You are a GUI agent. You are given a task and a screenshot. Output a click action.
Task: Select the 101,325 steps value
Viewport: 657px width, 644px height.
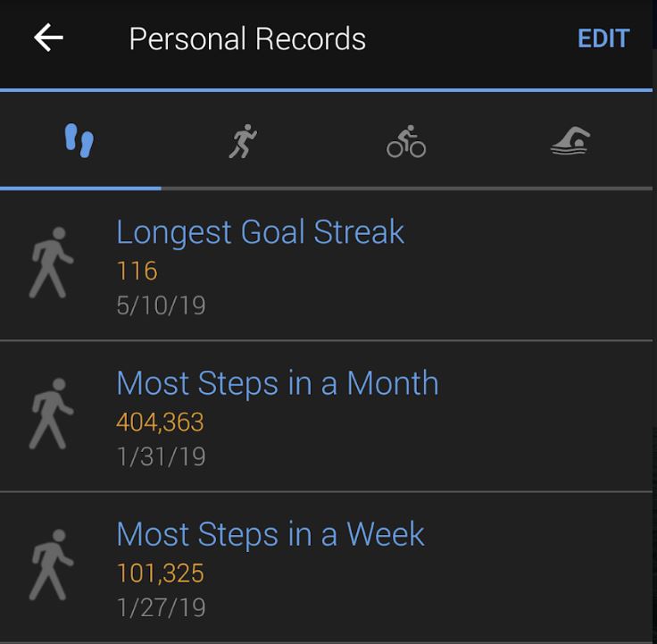[x=160, y=573]
